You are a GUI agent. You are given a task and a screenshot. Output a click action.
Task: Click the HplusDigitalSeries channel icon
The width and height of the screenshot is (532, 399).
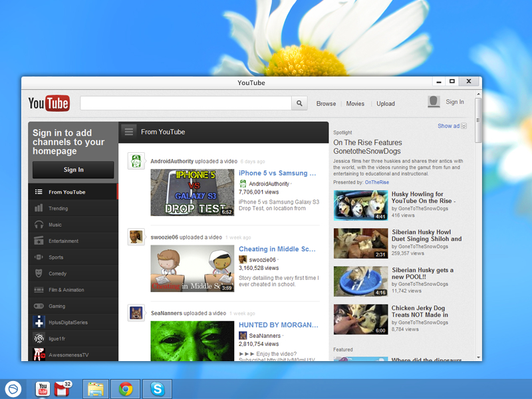[x=39, y=322]
